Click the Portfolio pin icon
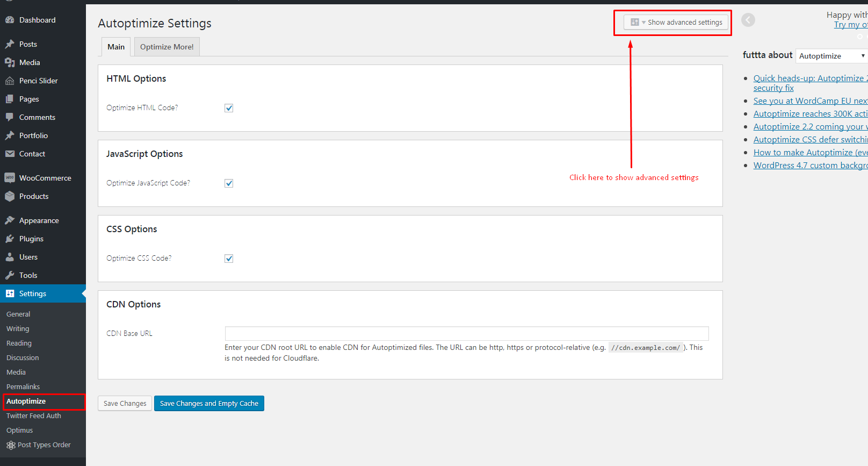This screenshot has height=466, width=868. [10, 135]
